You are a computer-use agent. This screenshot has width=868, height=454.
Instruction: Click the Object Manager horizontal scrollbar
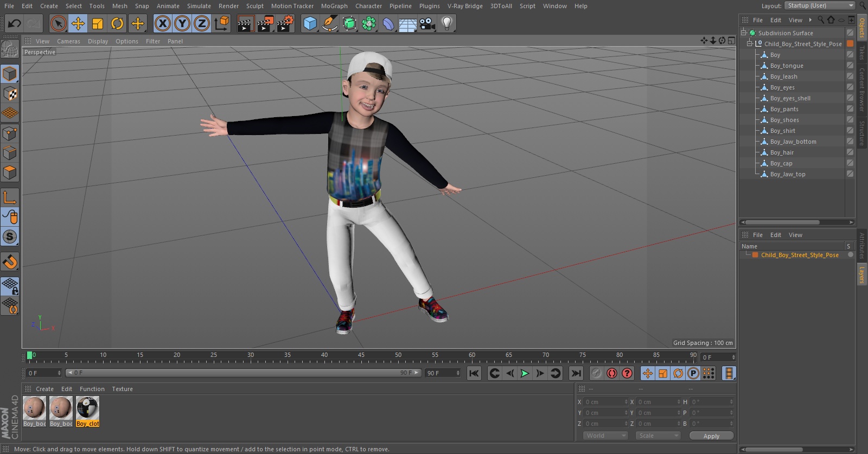(x=782, y=222)
